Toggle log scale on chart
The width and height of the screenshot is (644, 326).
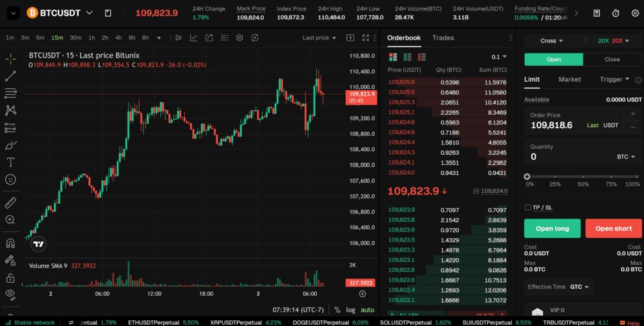[350, 310]
